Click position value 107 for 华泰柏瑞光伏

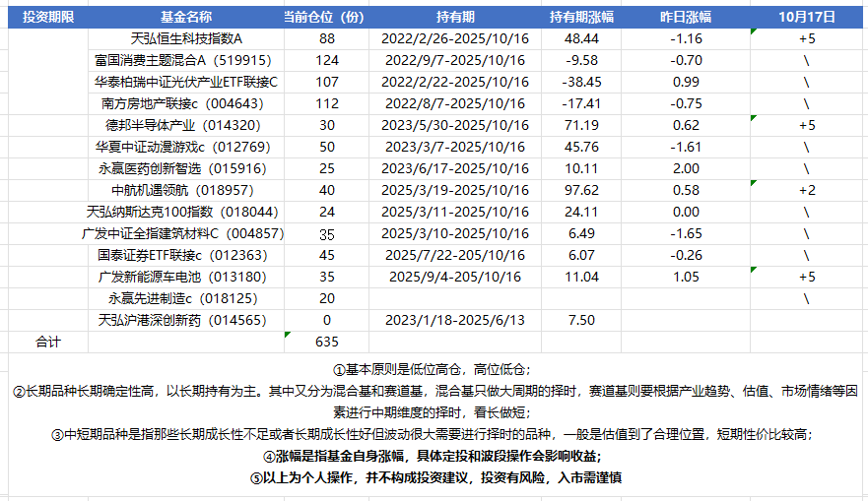pos(326,82)
